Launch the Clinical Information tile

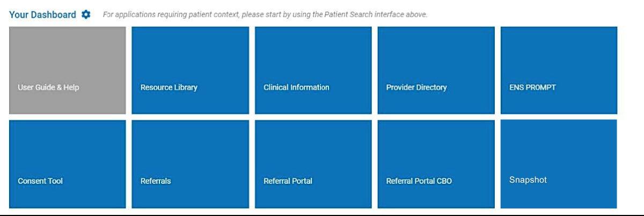coord(313,70)
